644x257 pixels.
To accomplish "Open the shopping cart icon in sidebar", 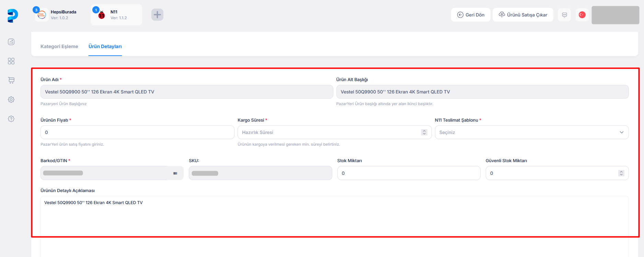I will click(x=11, y=80).
